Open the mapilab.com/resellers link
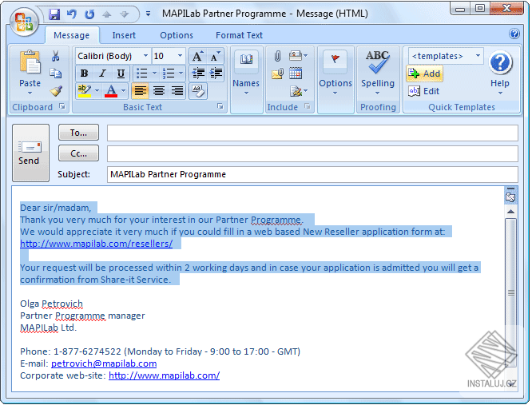Screen dimensions: 532x405 [97, 244]
